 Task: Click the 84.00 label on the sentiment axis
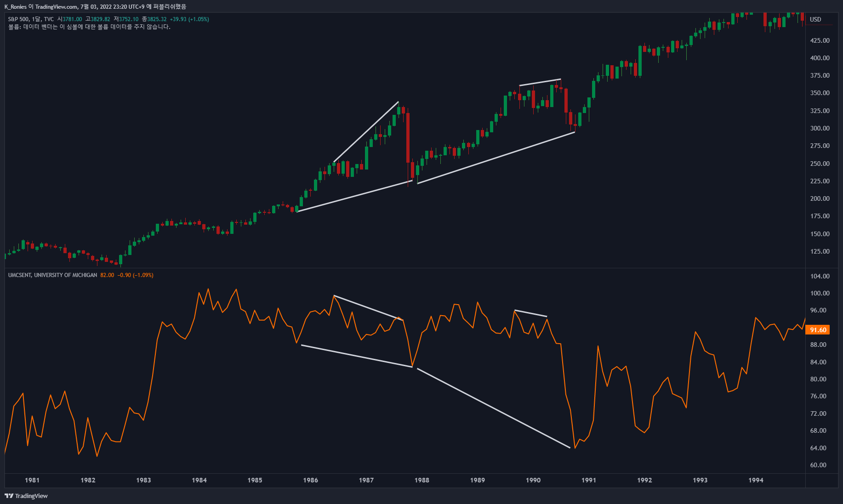coord(818,362)
